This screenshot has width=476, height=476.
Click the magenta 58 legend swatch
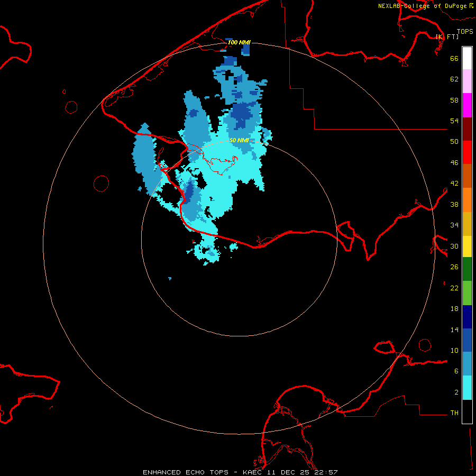click(x=467, y=105)
